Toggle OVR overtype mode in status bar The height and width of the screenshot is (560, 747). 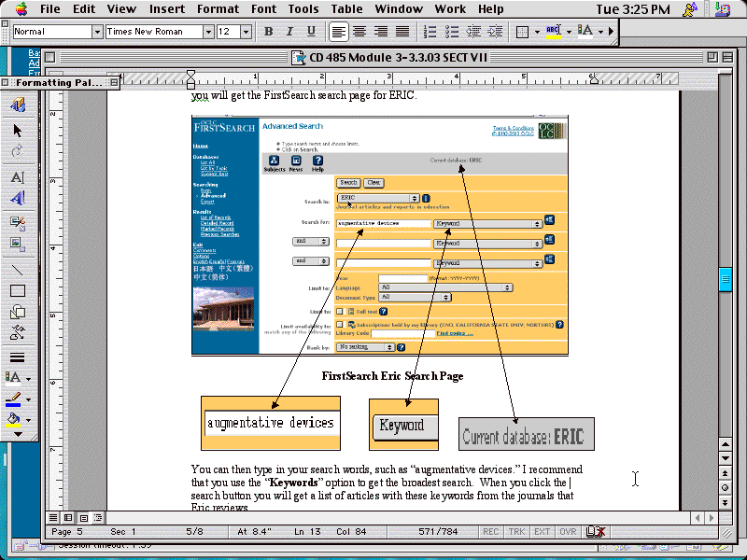pos(568,531)
